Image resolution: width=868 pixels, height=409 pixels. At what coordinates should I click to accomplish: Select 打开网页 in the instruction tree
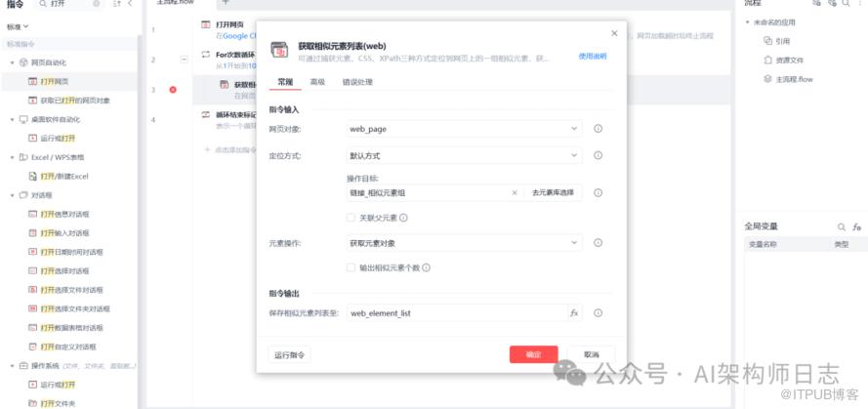click(55, 81)
